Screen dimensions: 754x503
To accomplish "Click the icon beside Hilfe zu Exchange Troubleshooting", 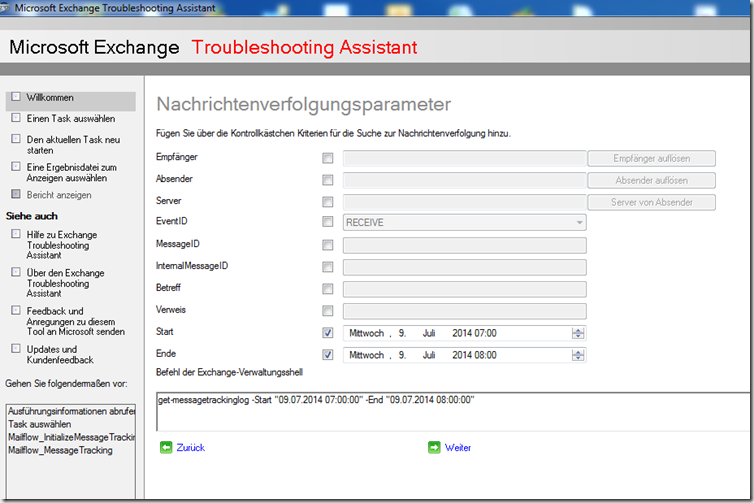I will (16, 234).
